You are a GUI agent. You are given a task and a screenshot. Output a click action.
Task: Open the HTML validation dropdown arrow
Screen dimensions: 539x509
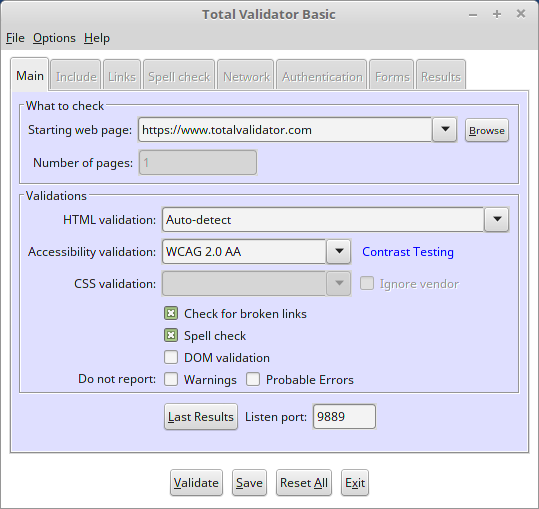click(x=497, y=219)
